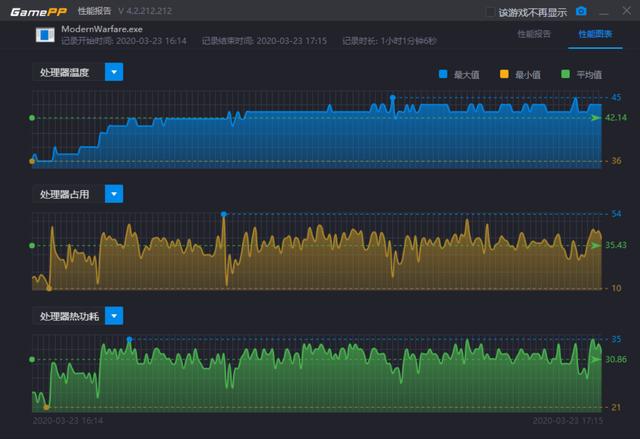
Task: Close the GamePP performance report window
Action: (x=627, y=11)
